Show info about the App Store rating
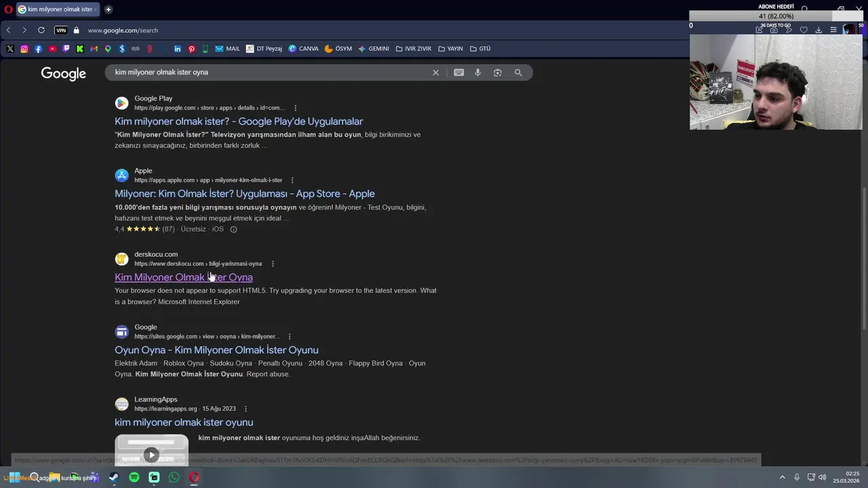 pyautogui.click(x=233, y=229)
